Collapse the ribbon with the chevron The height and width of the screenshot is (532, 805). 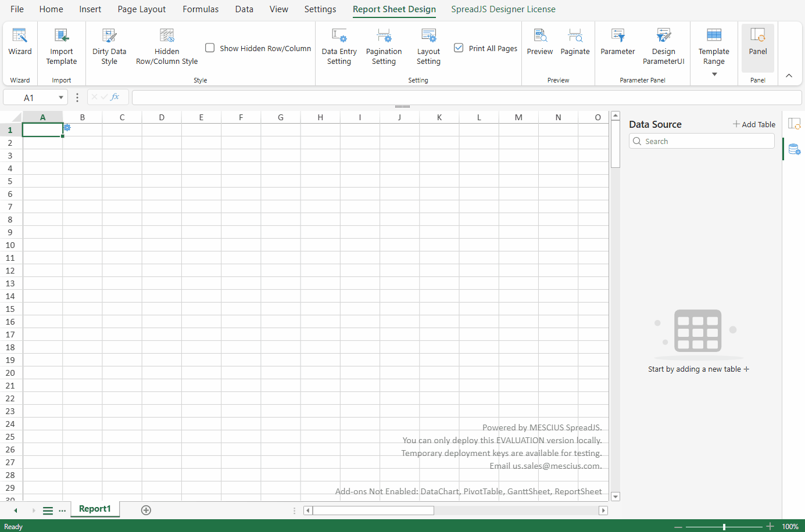click(789, 76)
